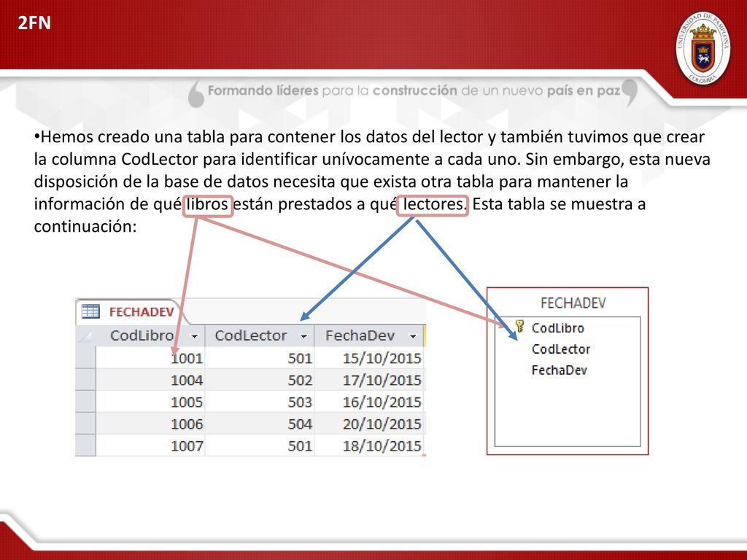Select CodLector cell in the 1007 row
The image size is (747, 560).
click(x=260, y=446)
